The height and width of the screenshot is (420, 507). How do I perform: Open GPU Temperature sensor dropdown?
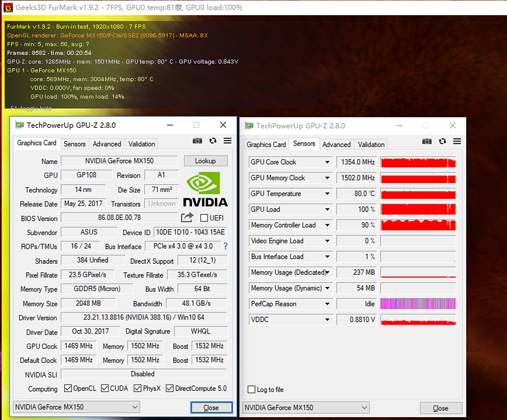(327, 194)
